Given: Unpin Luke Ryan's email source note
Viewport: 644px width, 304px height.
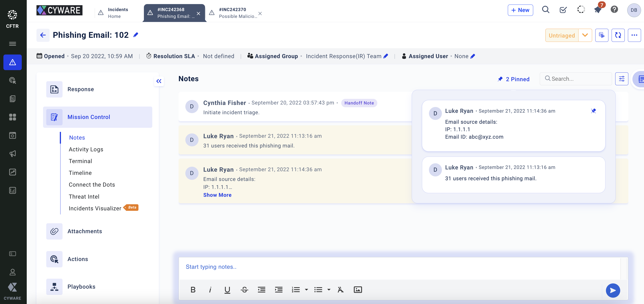Looking at the screenshot, I should tap(593, 111).
